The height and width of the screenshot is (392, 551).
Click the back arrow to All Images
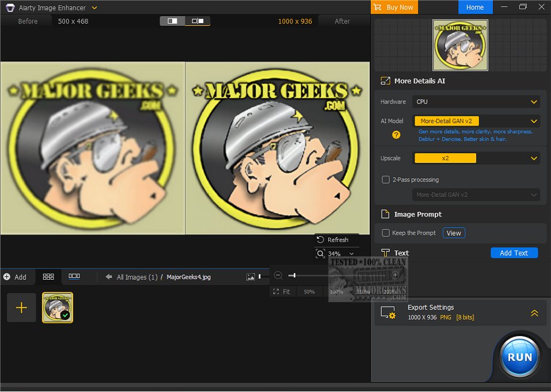[109, 277]
